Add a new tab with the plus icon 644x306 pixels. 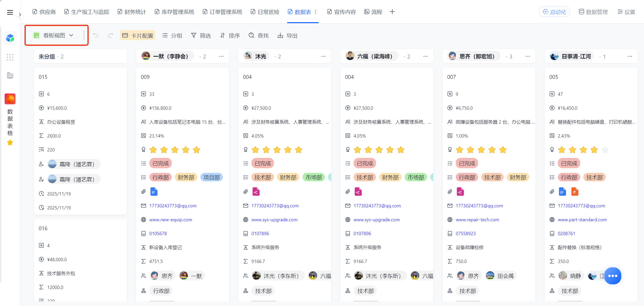tap(392, 12)
